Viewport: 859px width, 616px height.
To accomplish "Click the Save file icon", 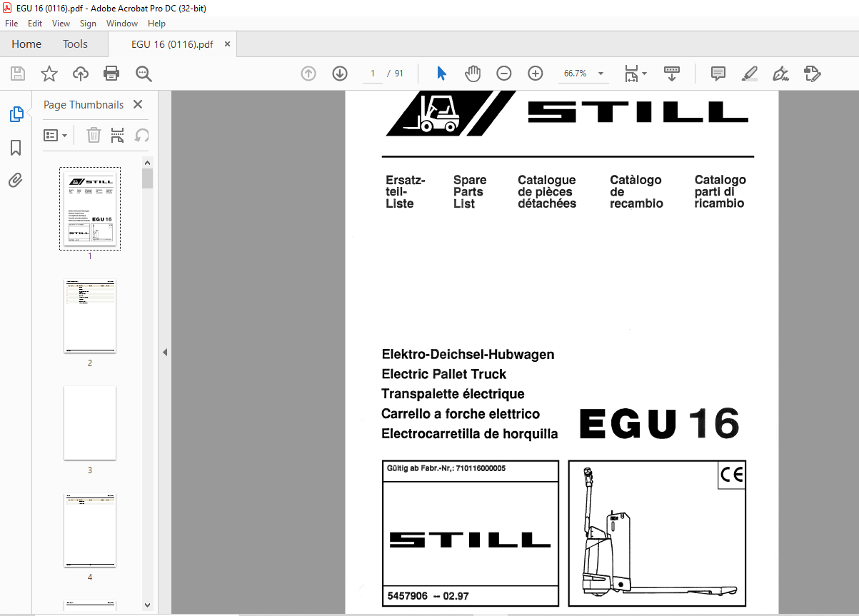I will tap(18, 74).
